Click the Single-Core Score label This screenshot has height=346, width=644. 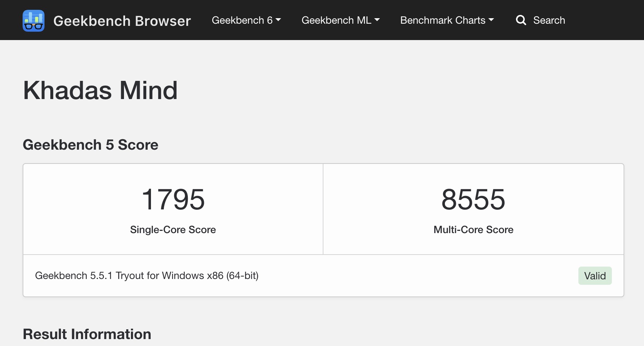pos(173,230)
